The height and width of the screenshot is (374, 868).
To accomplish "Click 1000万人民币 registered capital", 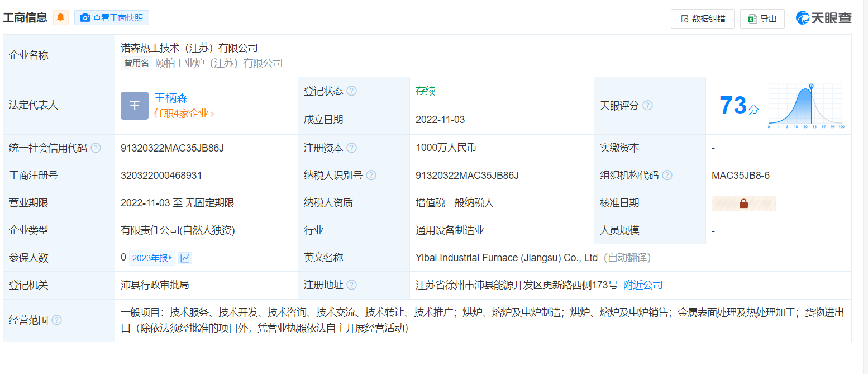I will coord(446,148).
